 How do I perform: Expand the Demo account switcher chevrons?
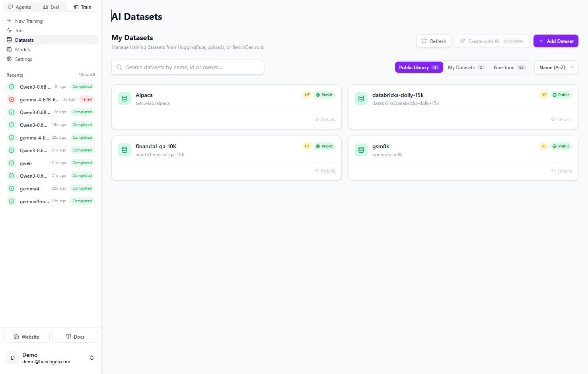92,358
